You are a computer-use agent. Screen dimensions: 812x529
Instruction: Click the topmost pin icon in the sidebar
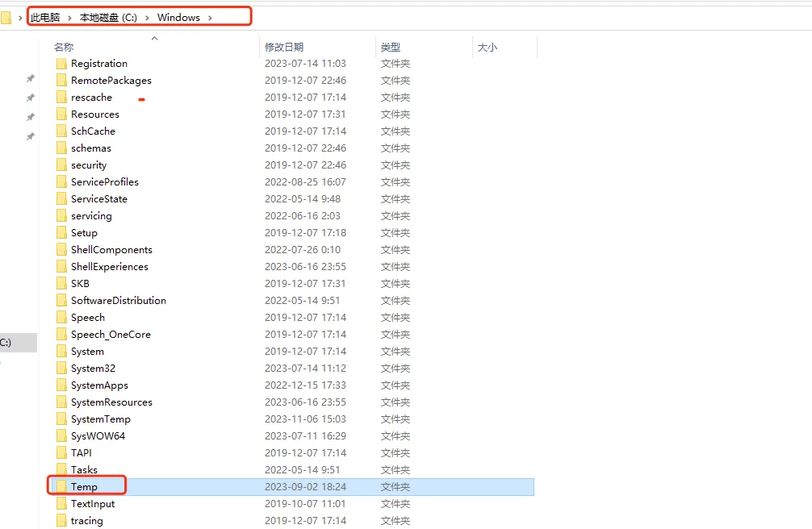coord(31,78)
